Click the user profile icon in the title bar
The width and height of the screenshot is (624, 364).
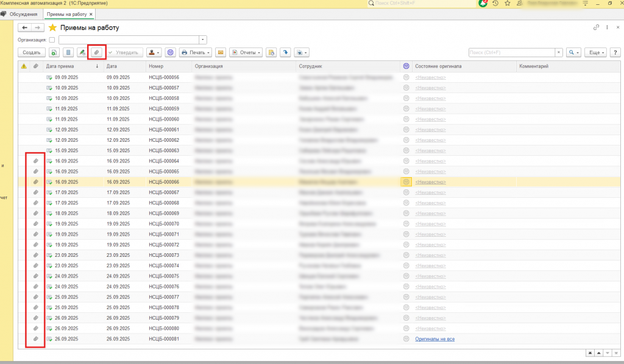tap(519, 3)
